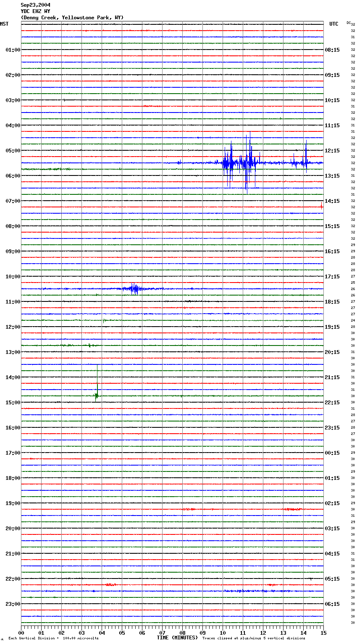The image size is (357, 644).
Task: Click the 21:15 UTC time label
Action: (332, 377)
